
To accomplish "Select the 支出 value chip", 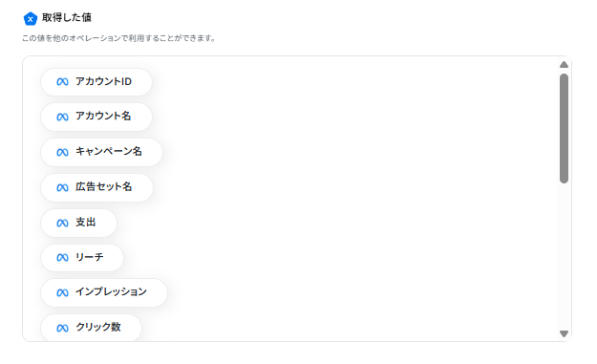I will 78,223.
